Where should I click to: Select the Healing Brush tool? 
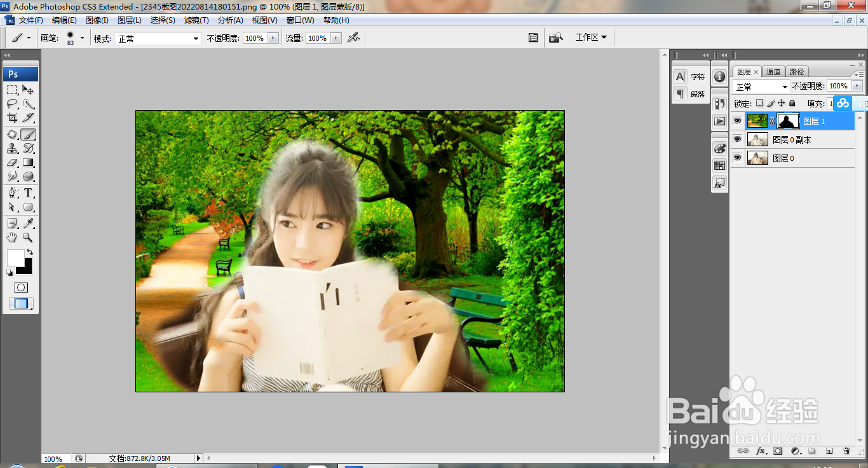click(x=12, y=134)
